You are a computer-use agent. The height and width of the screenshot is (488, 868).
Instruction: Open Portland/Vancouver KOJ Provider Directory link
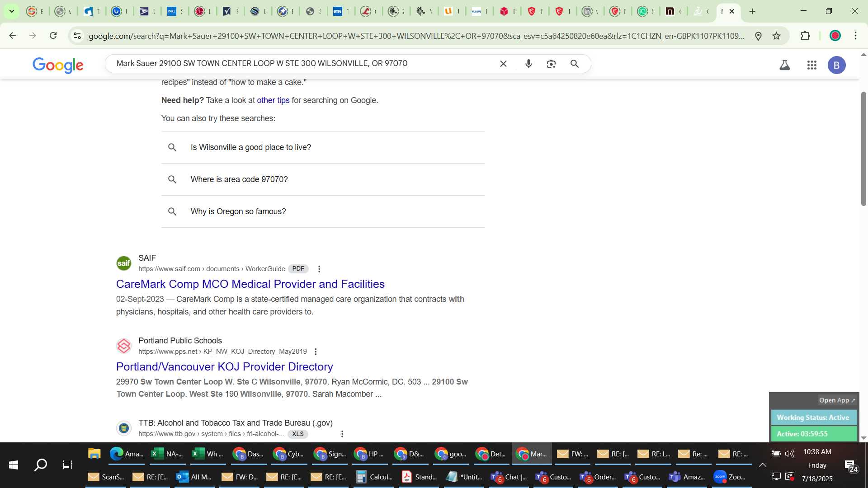[225, 366]
